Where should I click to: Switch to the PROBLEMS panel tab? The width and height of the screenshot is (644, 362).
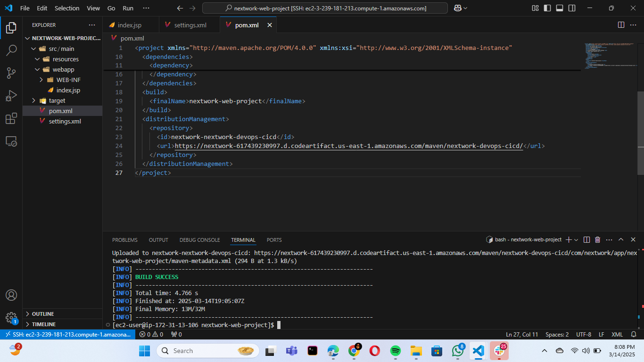click(x=125, y=240)
